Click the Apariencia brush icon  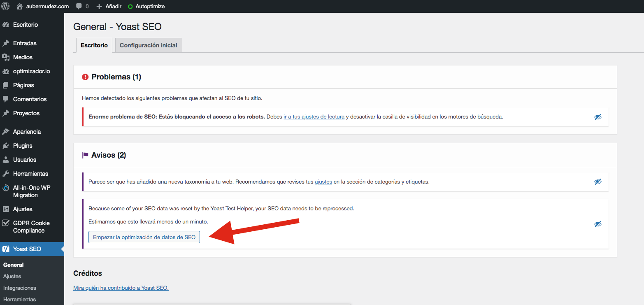click(6, 132)
